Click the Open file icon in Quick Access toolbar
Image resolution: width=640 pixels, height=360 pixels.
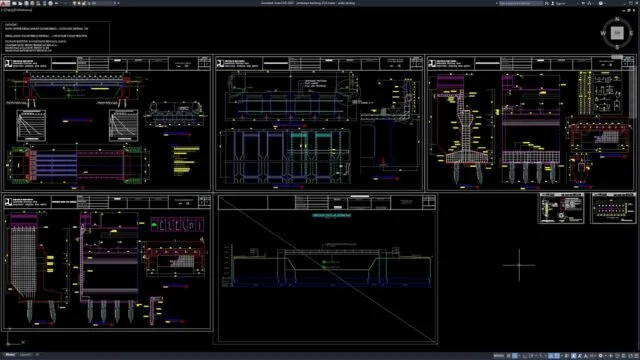(x=20, y=3)
